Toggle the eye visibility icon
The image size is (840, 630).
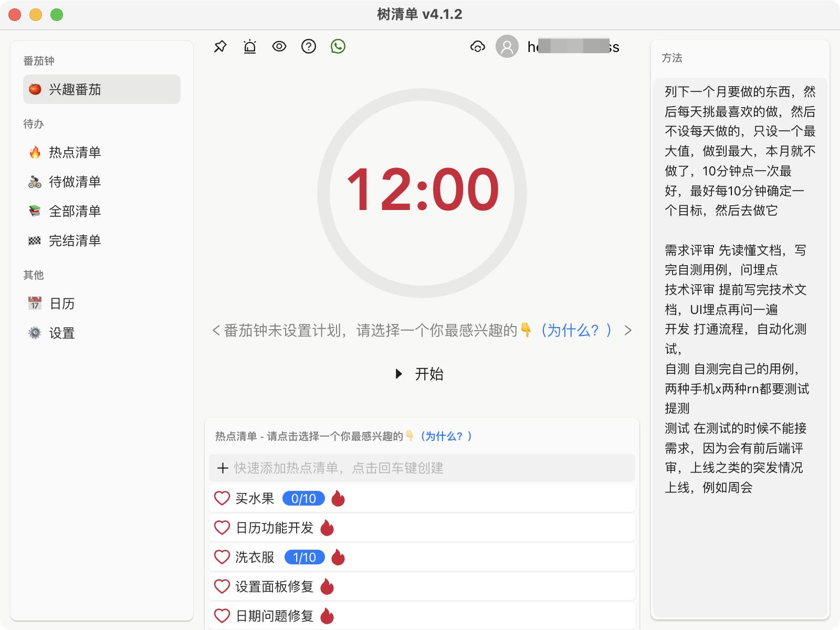coord(279,47)
